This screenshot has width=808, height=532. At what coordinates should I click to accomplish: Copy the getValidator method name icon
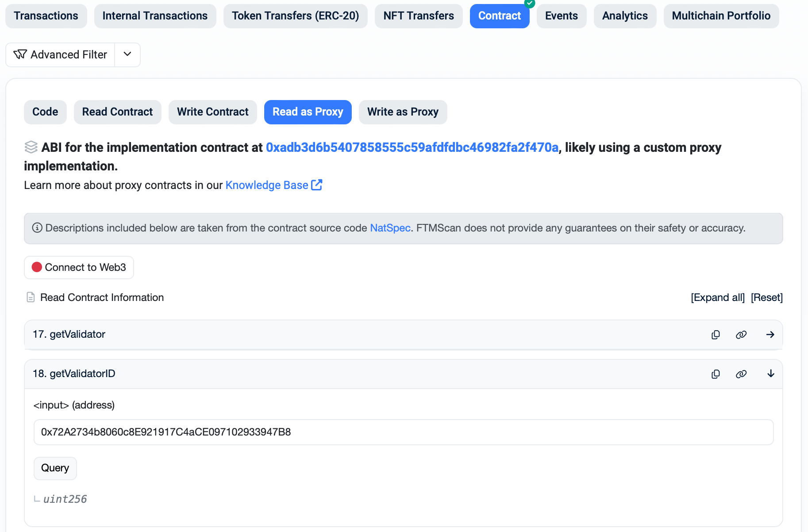point(716,335)
